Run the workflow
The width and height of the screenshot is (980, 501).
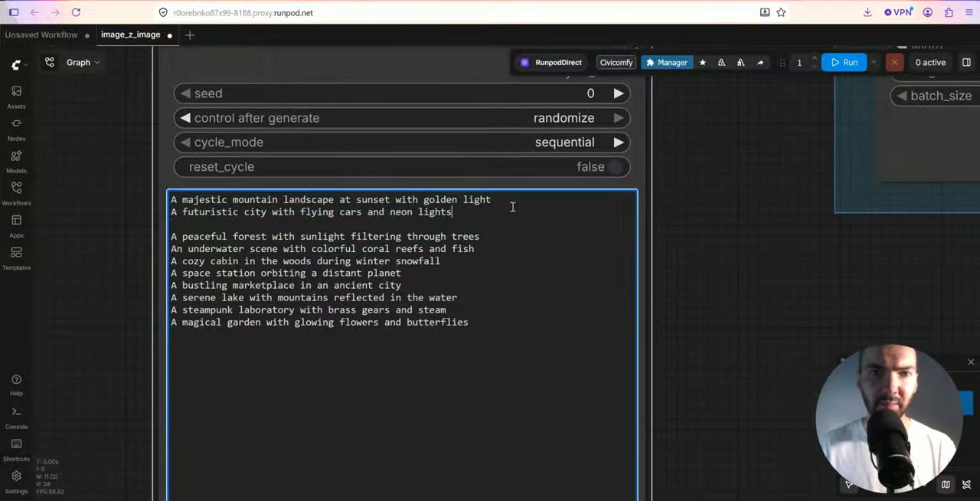click(x=844, y=63)
